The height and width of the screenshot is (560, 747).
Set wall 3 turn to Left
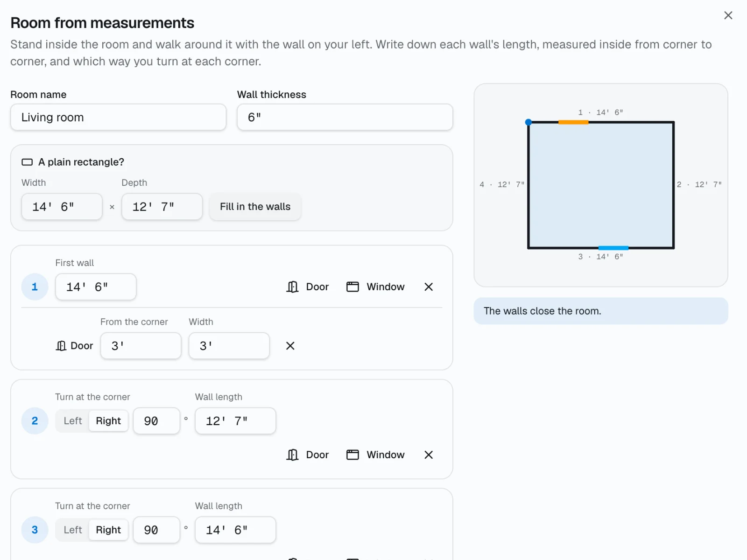(73, 530)
